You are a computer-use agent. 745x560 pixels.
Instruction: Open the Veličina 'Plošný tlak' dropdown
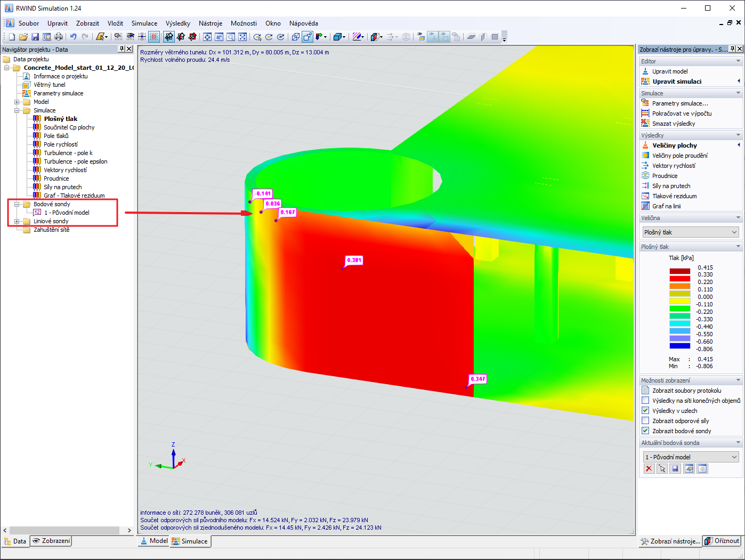point(691,232)
